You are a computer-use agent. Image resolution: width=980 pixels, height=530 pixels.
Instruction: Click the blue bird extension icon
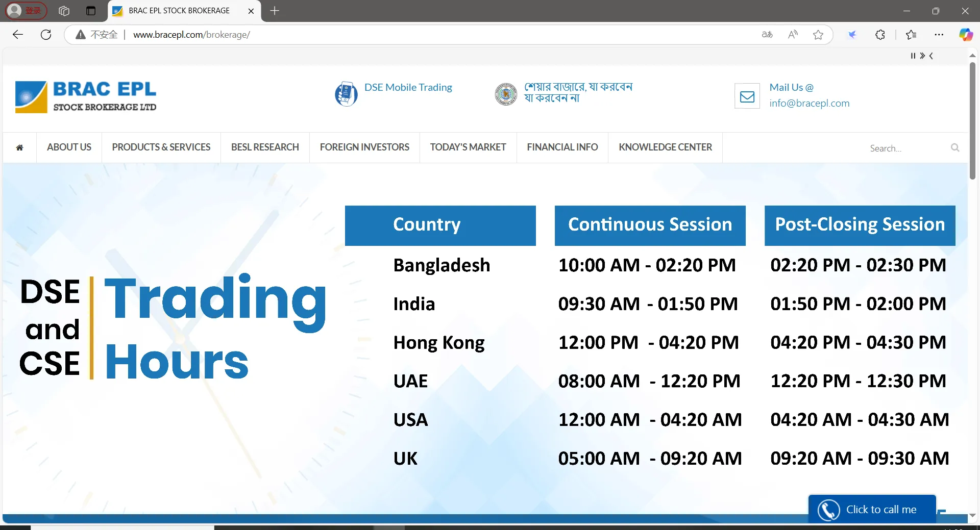pos(852,35)
